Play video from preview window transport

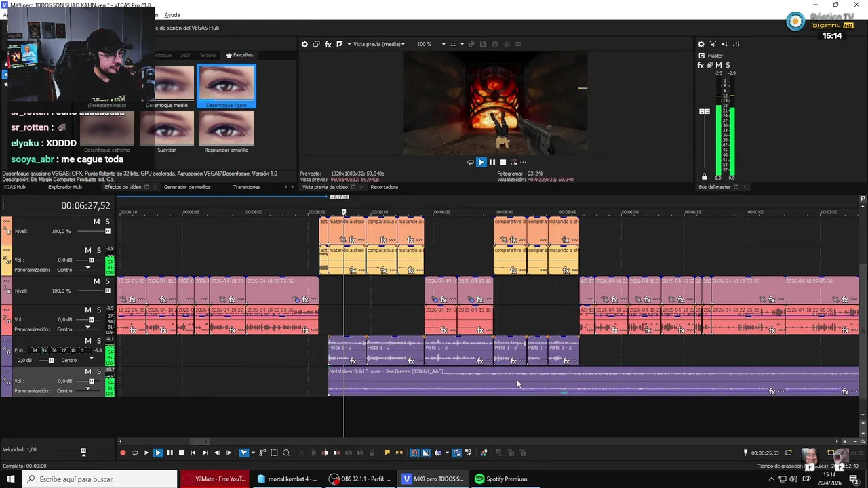point(481,162)
